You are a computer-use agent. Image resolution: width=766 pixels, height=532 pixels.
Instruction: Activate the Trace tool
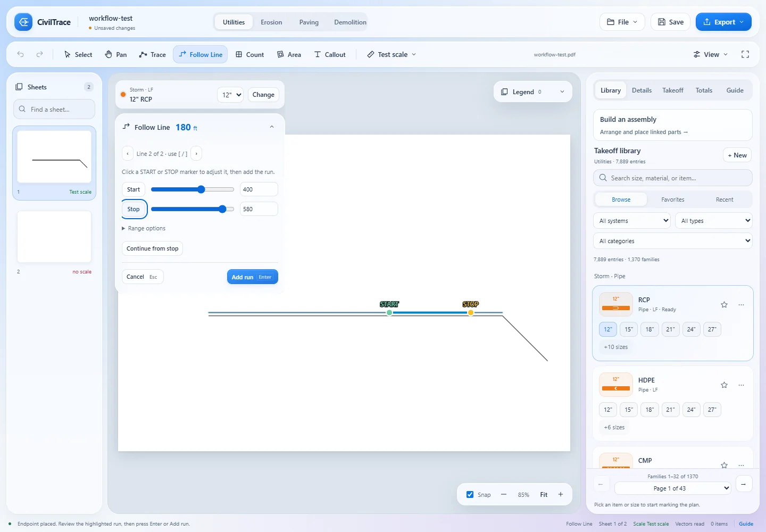153,54
